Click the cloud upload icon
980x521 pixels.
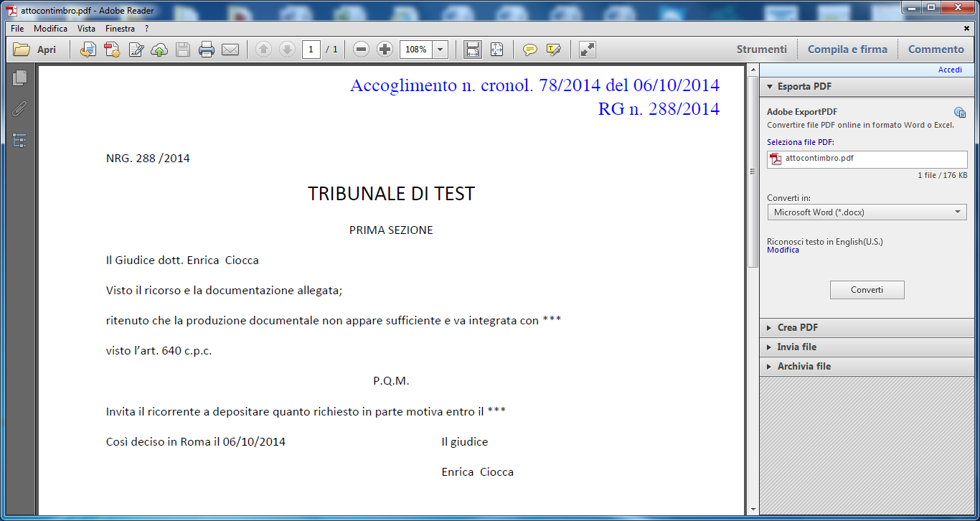[x=159, y=50]
